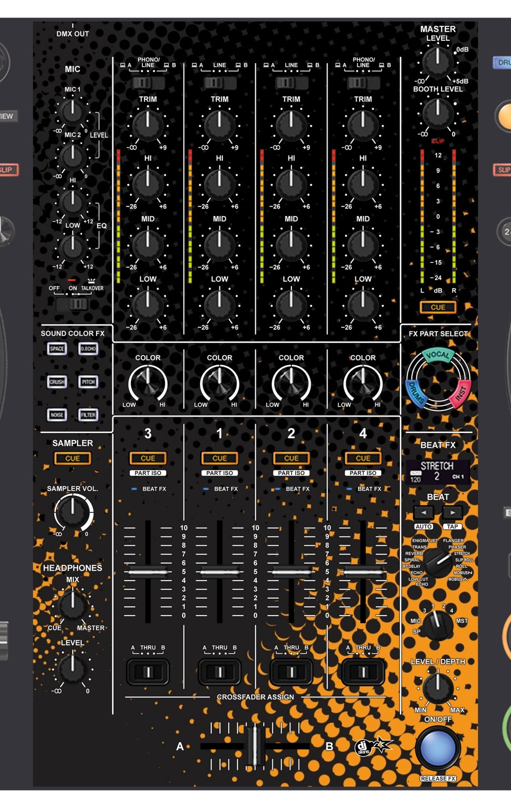511x812 pixels.
Task: Click the Headphones LEVEL knob
Action: click(73, 669)
